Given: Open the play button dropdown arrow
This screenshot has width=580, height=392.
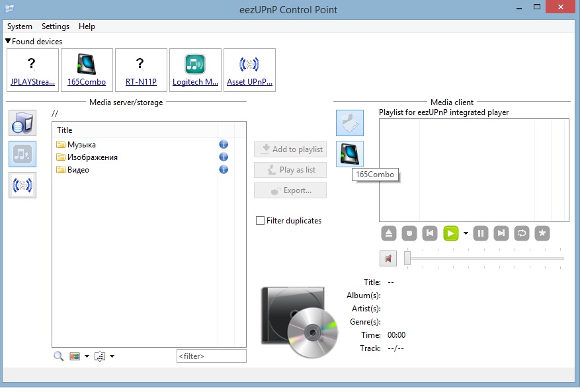Looking at the screenshot, I should coord(466,233).
